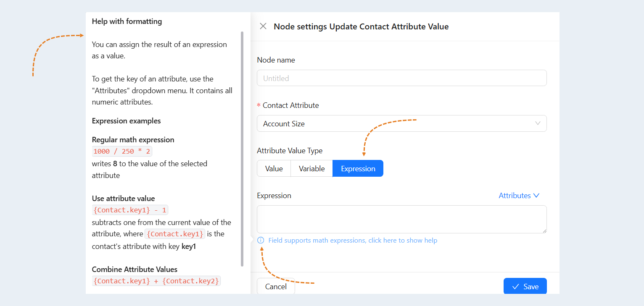The image size is (644, 306).
Task: Click inside the Expression text area
Action: [401, 219]
